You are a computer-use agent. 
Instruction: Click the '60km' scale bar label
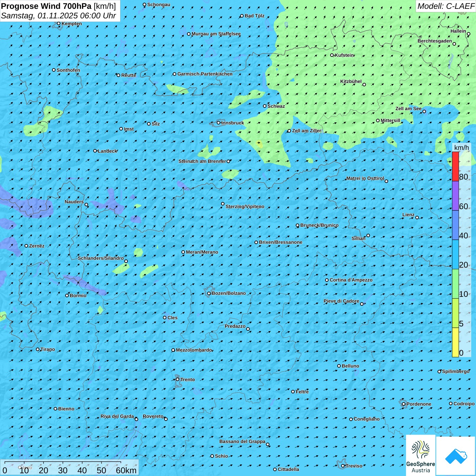(x=126, y=470)
